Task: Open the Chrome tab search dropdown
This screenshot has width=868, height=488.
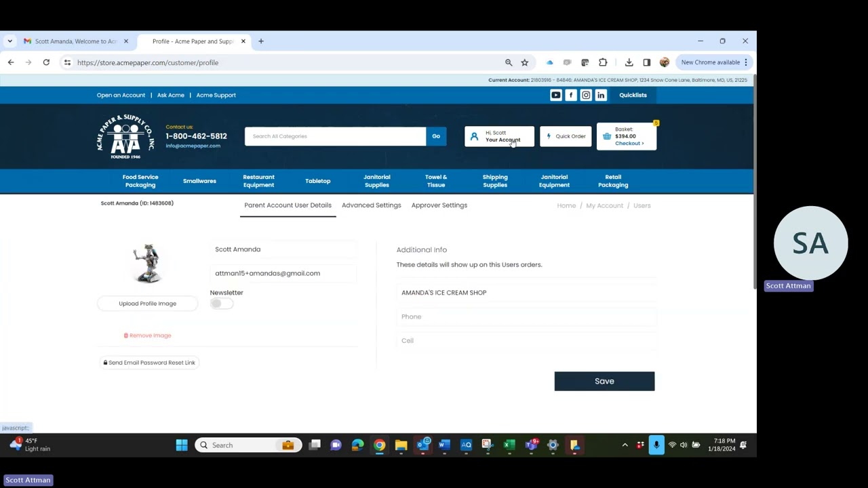Action: point(9,41)
